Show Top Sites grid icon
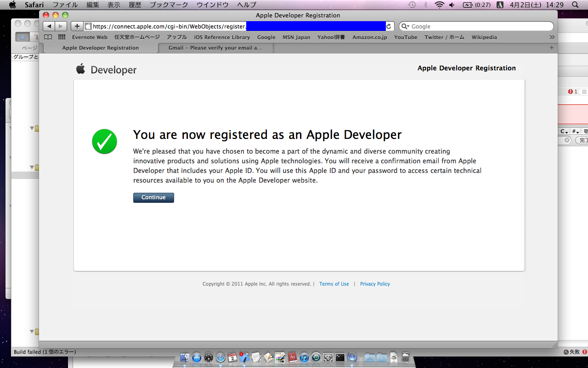 62,37
